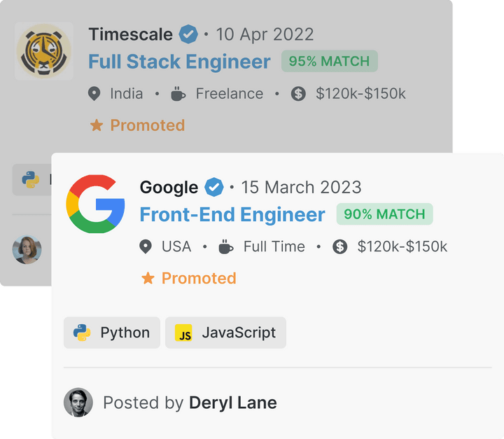Click the 95% MATCH badge
Viewport: 504px width, 439px height.
pos(330,61)
